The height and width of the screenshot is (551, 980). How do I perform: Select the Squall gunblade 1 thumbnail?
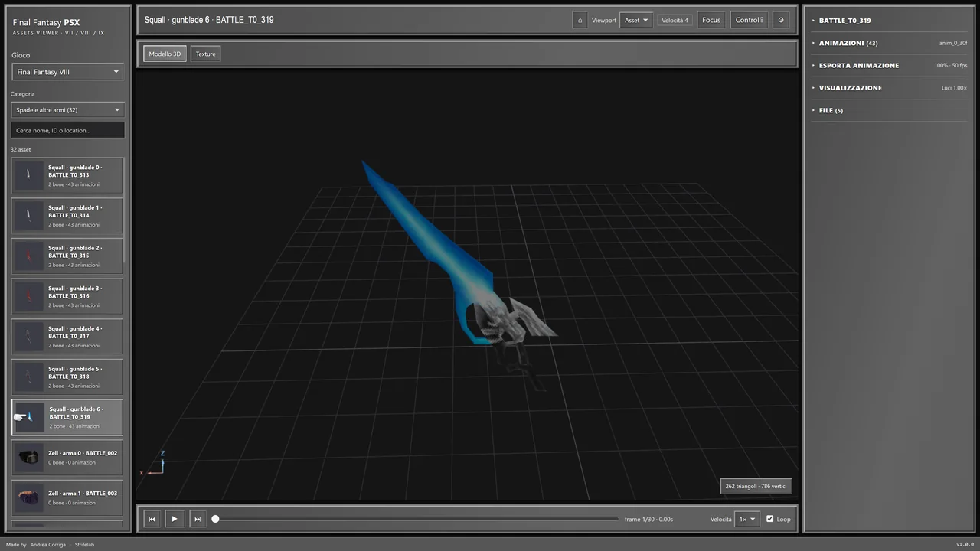pyautogui.click(x=29, y=216)
